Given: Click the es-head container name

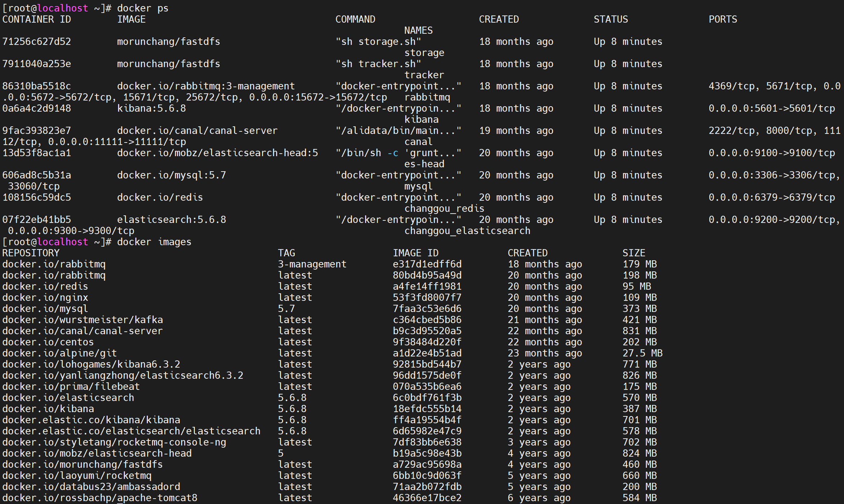Looking at the screenshot, I should [424, 164].
